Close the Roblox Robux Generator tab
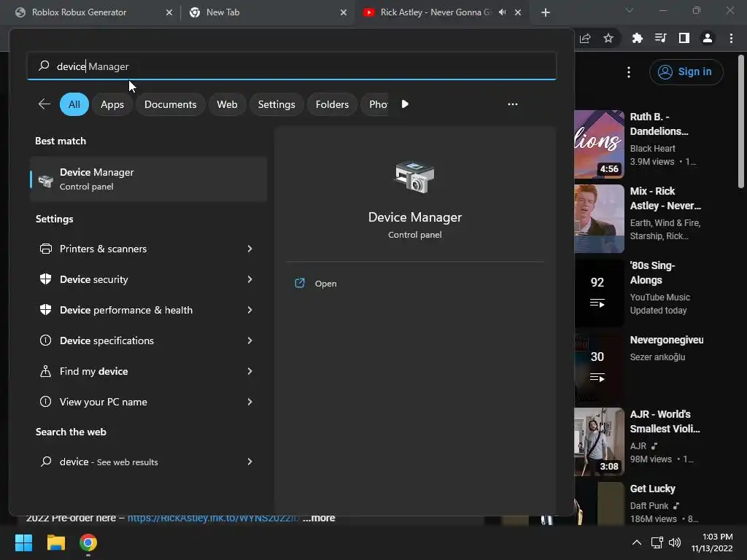Viewport: 747px width, 560px height. pyautogui.click(x=169, y=12)
